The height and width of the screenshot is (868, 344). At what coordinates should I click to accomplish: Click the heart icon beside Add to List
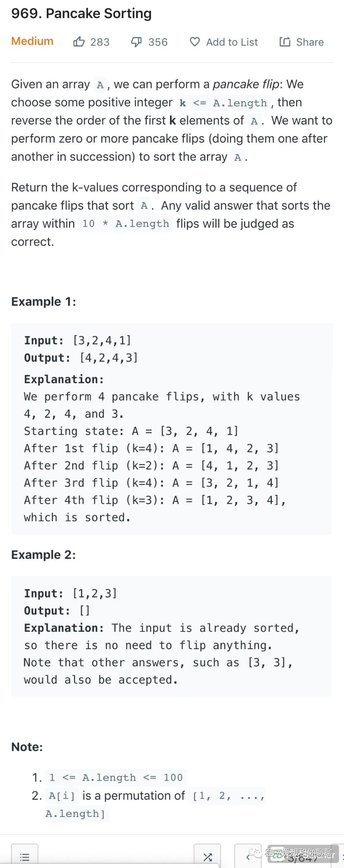194,42
